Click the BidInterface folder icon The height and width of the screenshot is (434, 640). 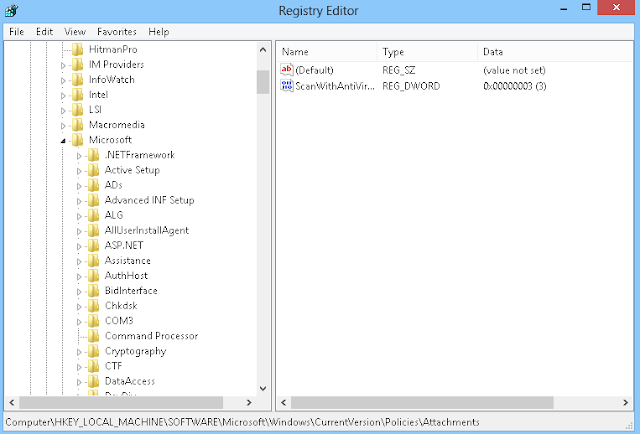point(93,291)
